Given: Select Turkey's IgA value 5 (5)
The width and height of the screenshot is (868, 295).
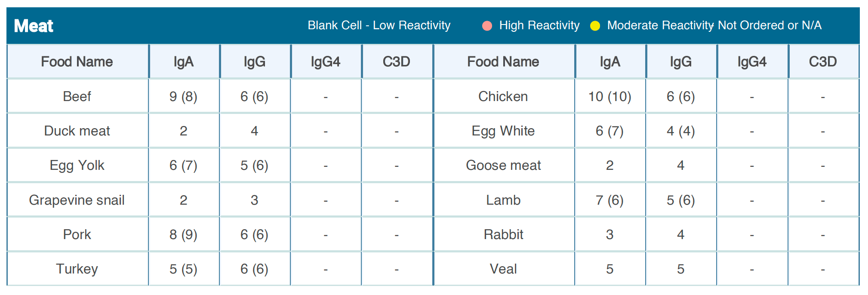Looking at the screenshot, I should point(183,269).
